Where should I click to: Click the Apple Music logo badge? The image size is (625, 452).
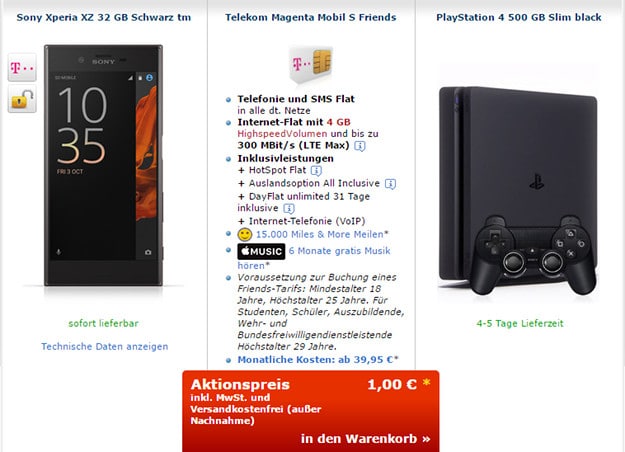[x=261, y=251]
